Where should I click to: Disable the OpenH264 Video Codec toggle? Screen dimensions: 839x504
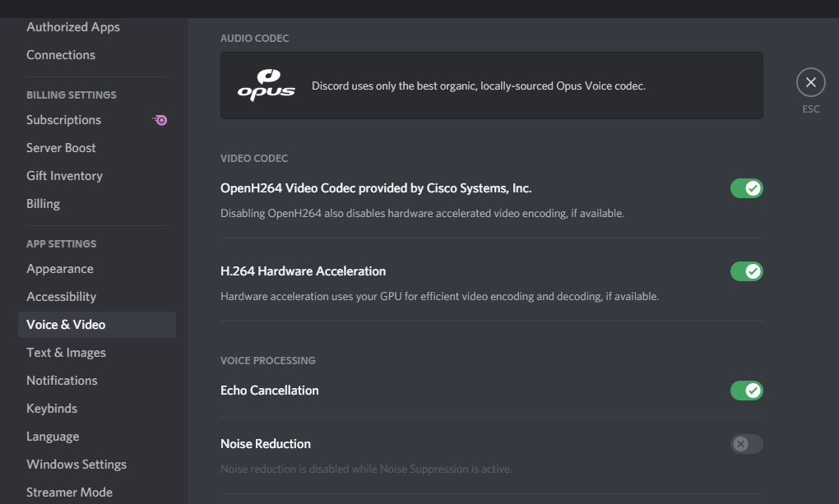click(x=746, y=188)
